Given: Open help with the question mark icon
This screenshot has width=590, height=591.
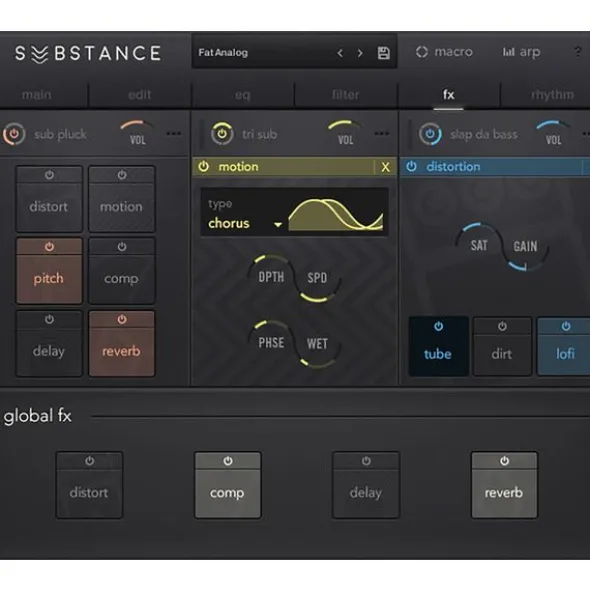Looking at the screenshot, I should (578, 51).
